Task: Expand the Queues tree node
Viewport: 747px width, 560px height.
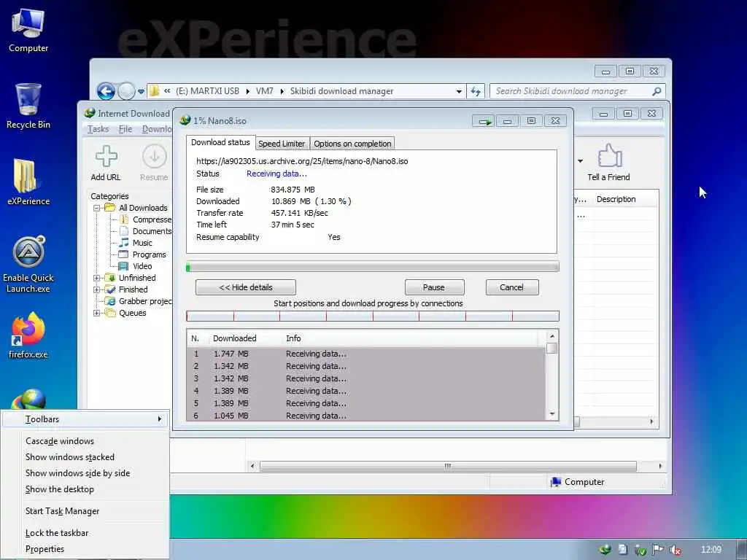Action: [97, 313]
